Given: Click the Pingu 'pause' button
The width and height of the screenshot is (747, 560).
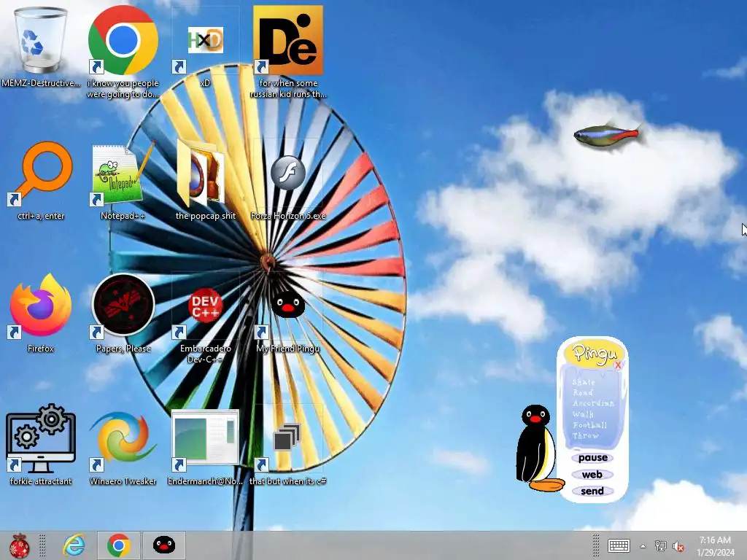Looking at the screenshot, I should pyautogui.click(x=592, y=458).
